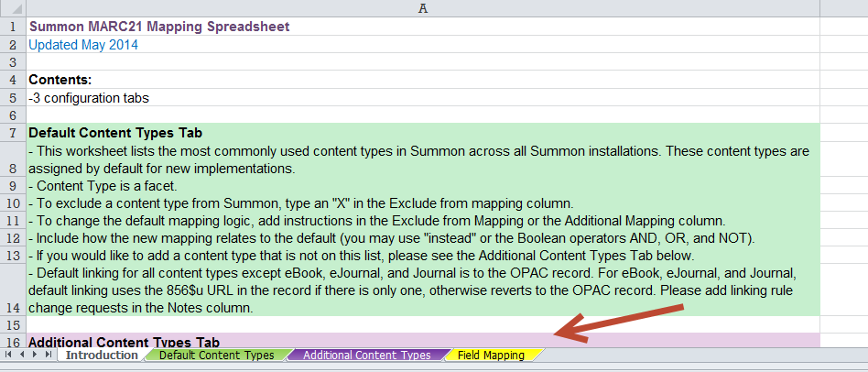
Task: Select cell 'Summon MARC21 Mapping Spreadsheet'
Action: 423,26
